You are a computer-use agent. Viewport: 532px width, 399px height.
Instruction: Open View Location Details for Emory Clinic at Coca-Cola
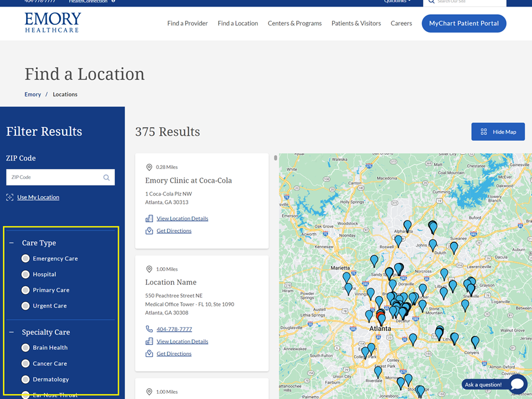click(182, 219)
